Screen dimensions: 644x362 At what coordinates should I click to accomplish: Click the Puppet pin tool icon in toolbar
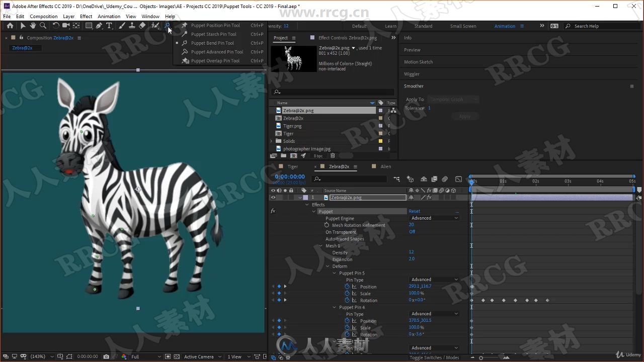(x=167, y=25)
